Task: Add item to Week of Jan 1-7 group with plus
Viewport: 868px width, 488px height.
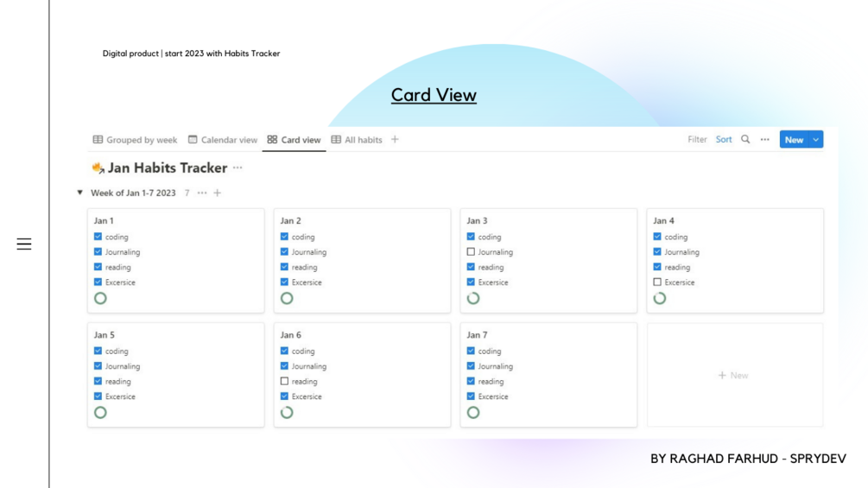Action: (218, 193)
